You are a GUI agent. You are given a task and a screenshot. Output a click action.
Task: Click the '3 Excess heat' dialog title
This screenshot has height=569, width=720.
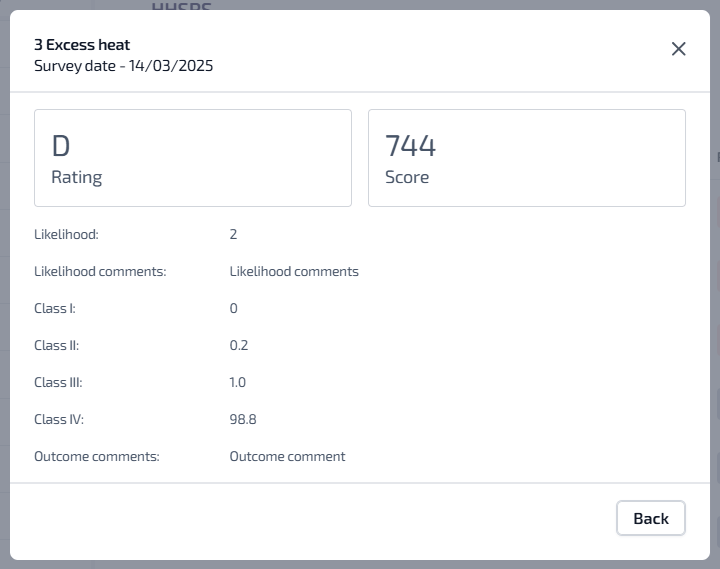click(x=82, y=45)
